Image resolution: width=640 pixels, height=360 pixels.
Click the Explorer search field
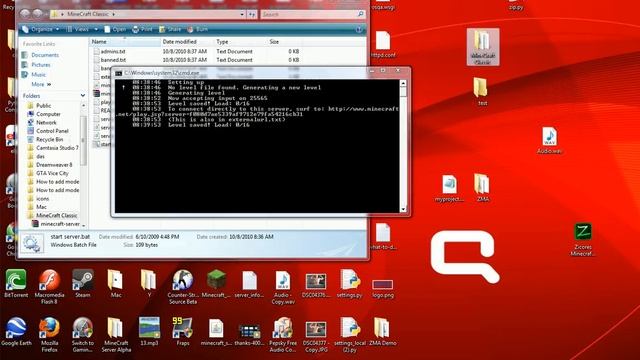click(x=312, y=14)
